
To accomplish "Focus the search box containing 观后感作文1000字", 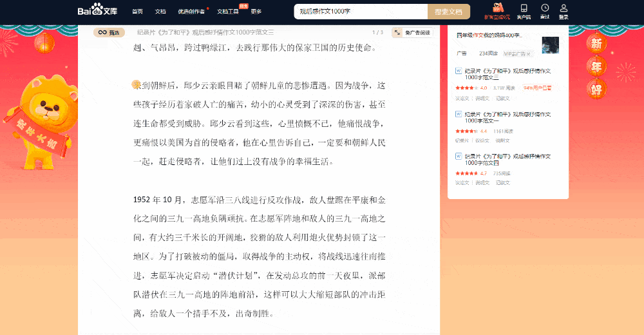I will [x=361, y=12].
